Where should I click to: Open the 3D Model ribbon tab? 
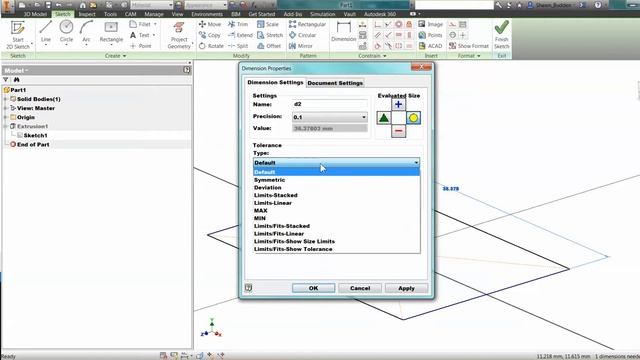click(x=35, y=14)
